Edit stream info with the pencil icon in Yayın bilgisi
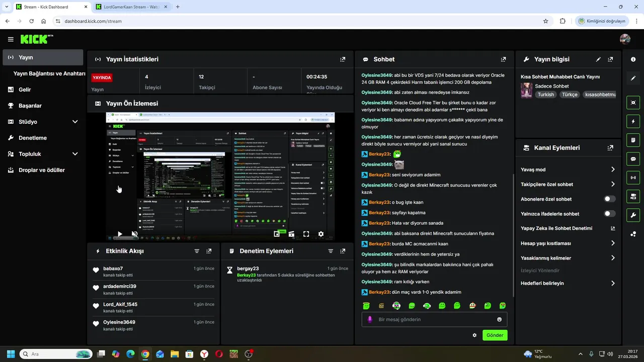The width and height of the screenshot is (644, 362). (598, 59)
